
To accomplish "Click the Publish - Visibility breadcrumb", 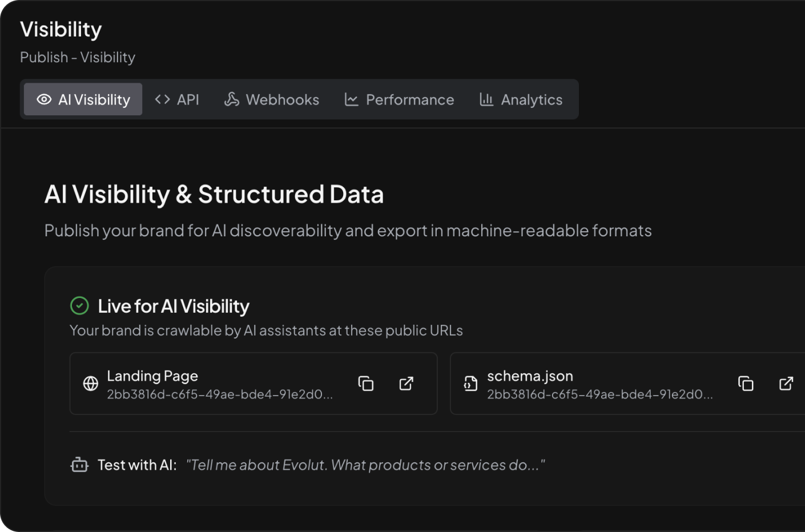I will (78, 57).
